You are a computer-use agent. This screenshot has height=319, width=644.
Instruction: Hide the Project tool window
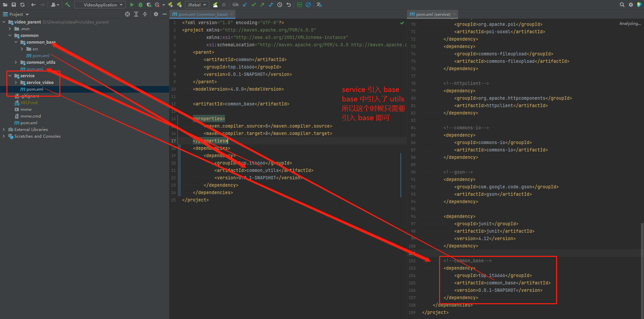(x=165, y=14)
